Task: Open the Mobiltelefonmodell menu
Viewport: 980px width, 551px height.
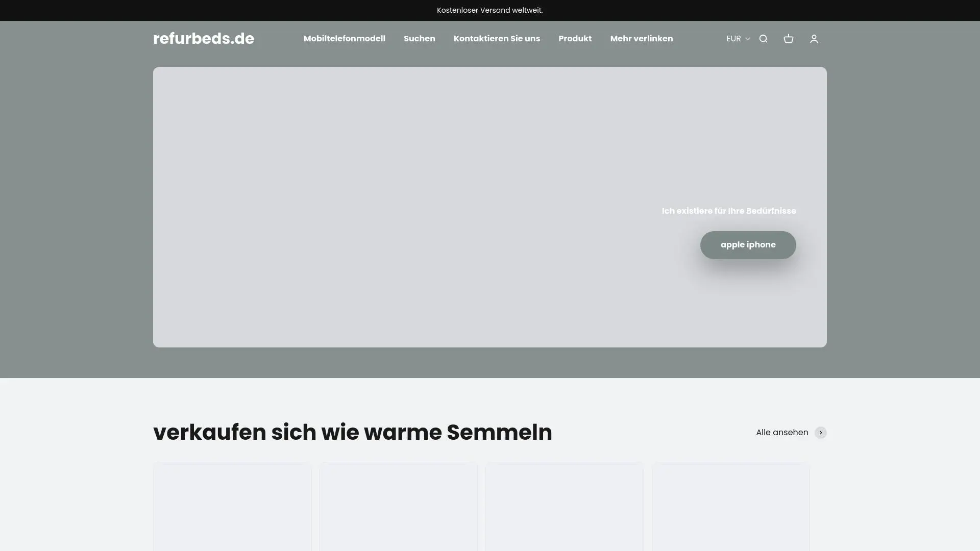Action: [x=345, y=39]
